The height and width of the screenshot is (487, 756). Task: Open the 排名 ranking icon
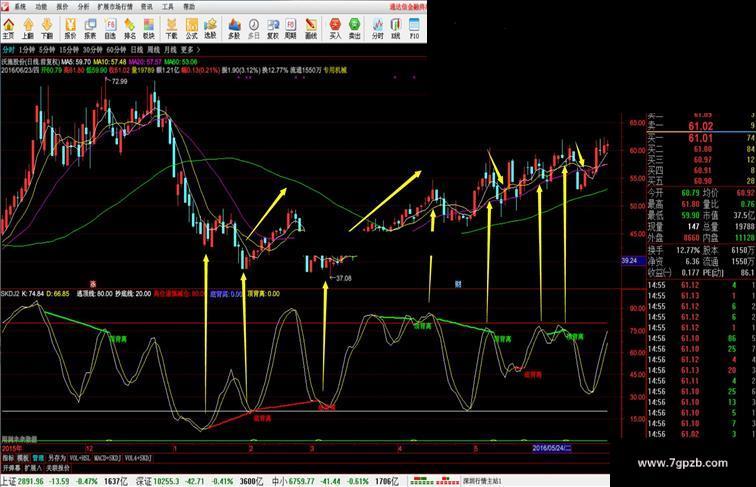[130, 28]
